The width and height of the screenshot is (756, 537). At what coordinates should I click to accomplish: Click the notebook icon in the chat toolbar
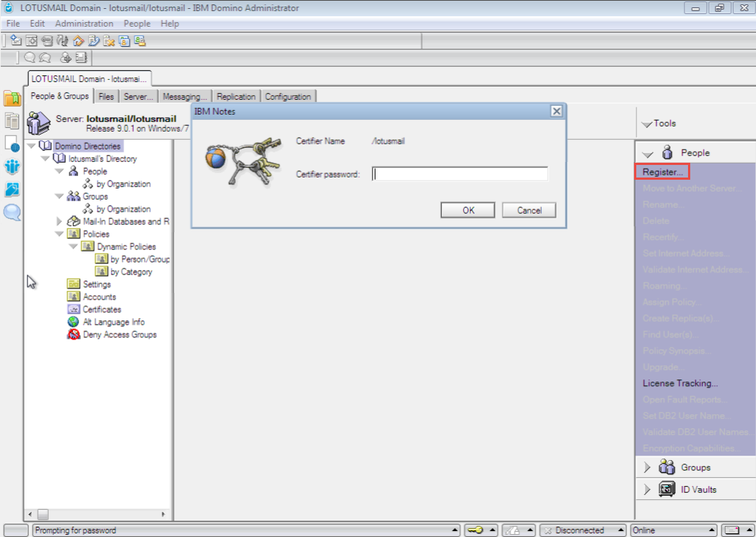click(81, 58)
